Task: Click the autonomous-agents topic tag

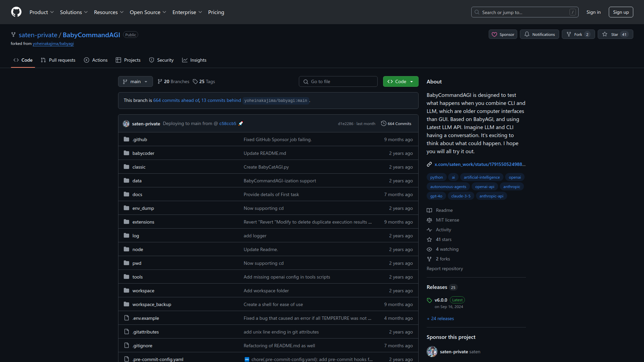Action: [448, 187]
